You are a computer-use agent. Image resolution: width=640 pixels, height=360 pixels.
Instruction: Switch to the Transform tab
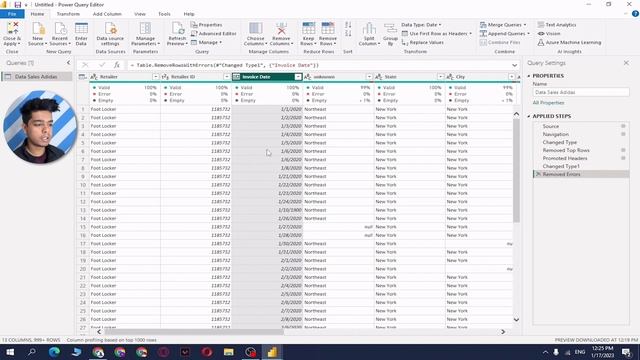68,14
